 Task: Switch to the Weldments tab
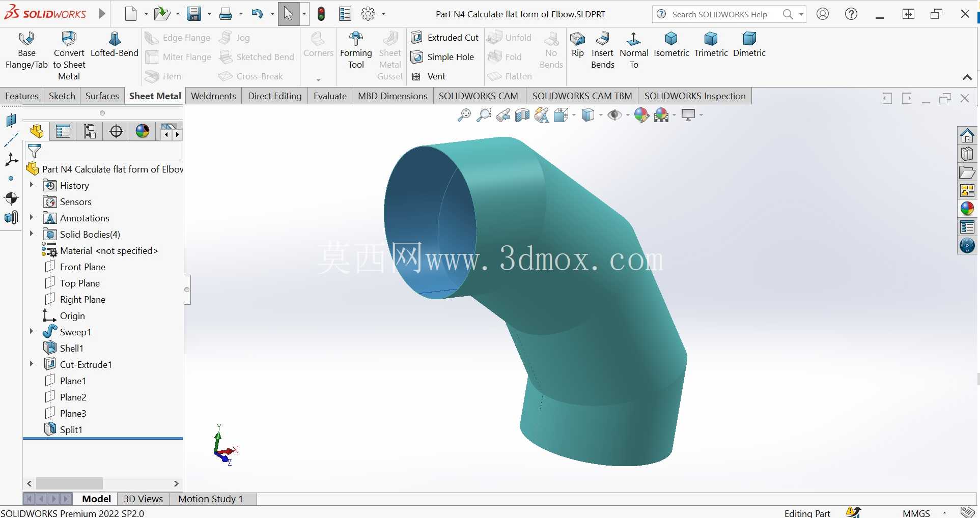click(x=213, y=96)
